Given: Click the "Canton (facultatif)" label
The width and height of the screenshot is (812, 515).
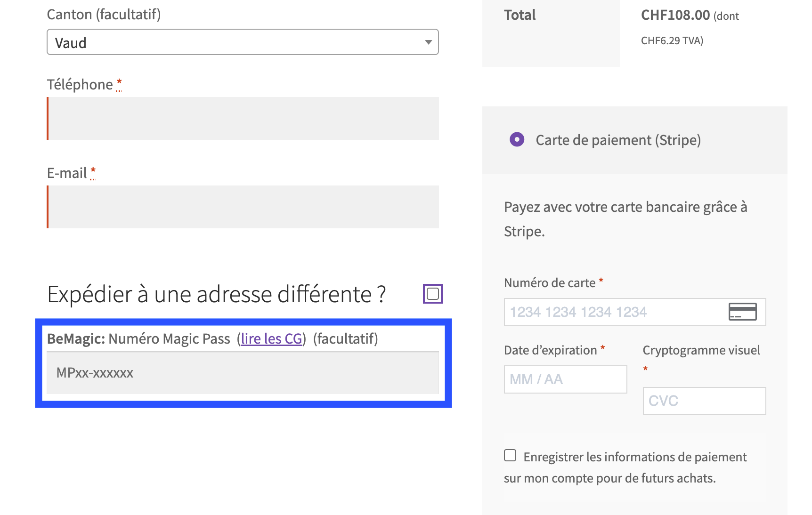Looking at the screenshot, I should coord(104,15).
